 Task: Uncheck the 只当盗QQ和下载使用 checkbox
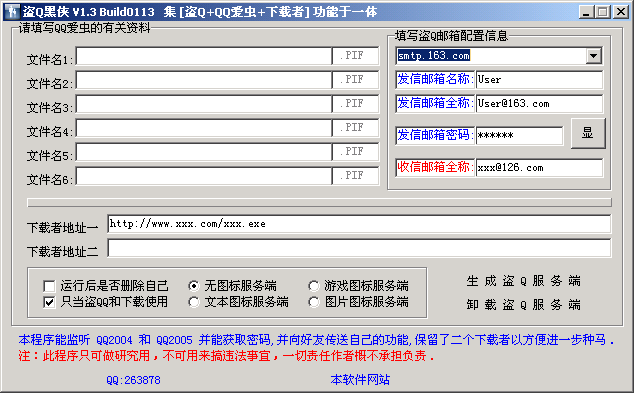point(49,302)
